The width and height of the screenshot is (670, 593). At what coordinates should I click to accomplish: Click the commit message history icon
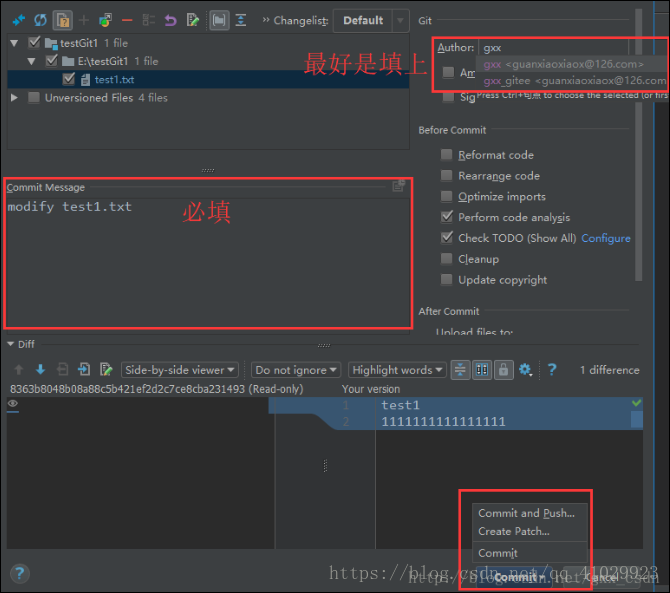[x=398, y=186]
